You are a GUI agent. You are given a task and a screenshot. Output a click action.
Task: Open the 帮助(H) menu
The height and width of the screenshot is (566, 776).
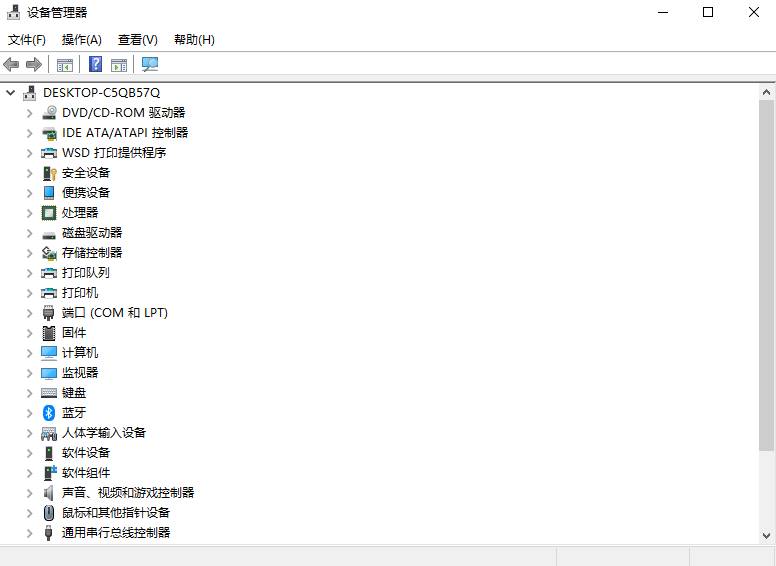(x=194, y=40)
